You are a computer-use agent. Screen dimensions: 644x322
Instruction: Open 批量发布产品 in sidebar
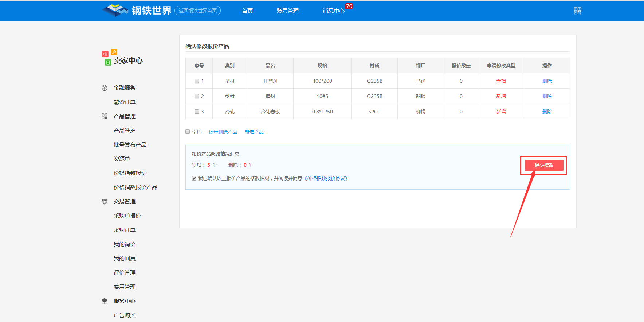(x=130, y=145)
